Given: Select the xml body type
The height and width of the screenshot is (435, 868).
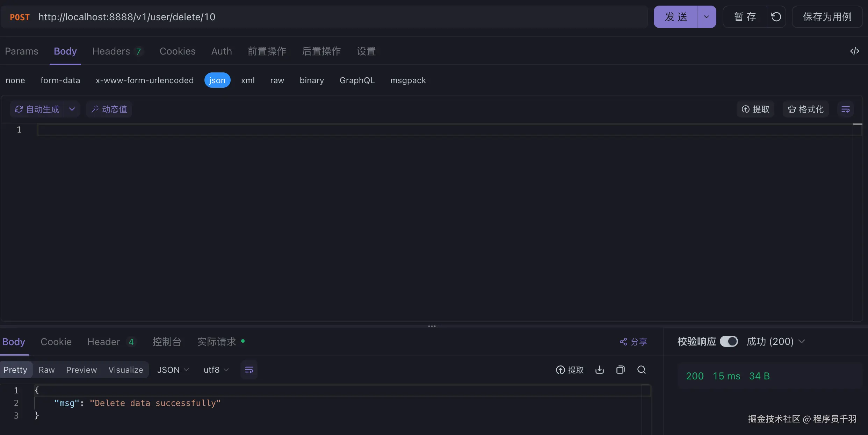Looking at the screenshot, I should tap(248, 80).
